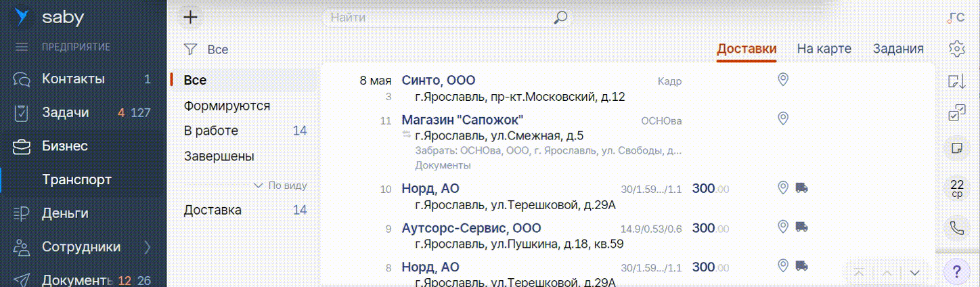Click the plus button to add a delivery

tap(191, 18)
